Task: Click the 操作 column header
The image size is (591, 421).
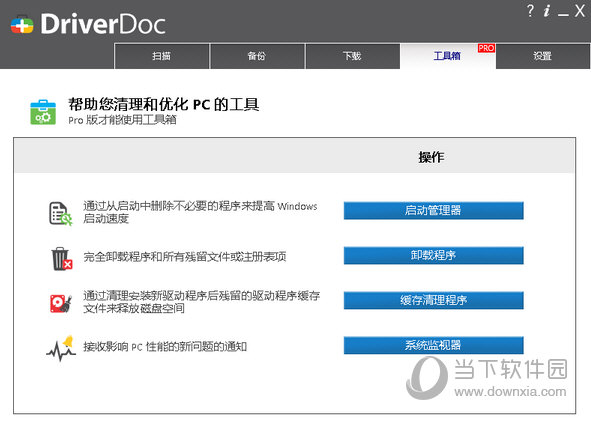Action: pos(432,157)
